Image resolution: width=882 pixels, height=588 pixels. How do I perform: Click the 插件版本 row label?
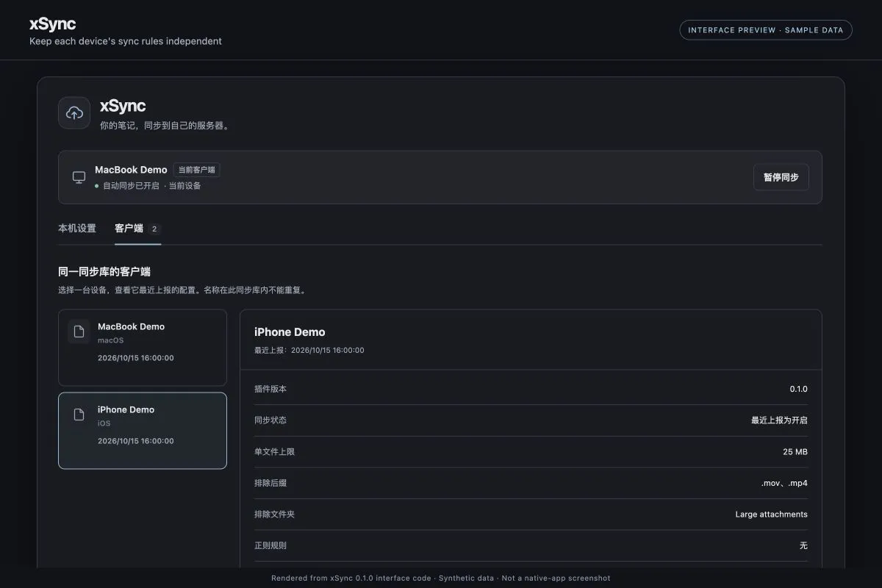pyautogui.click(x=270, y=389)
